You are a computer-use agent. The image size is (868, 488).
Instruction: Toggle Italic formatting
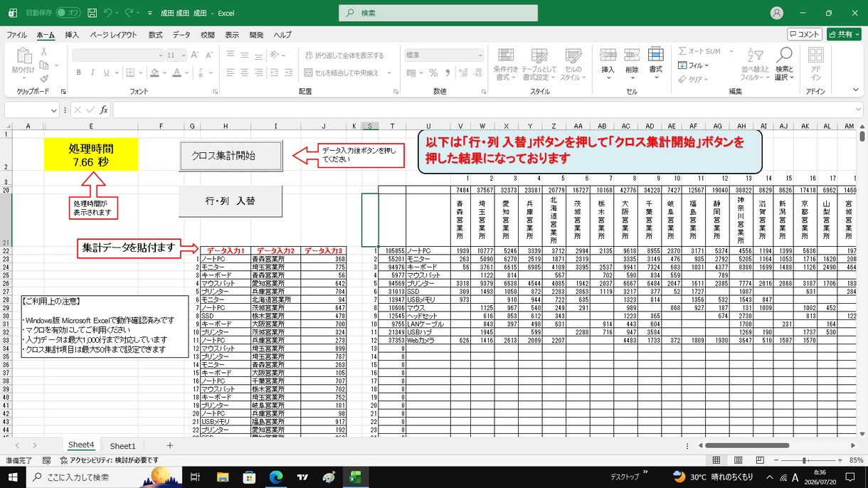tap(92, 72)
